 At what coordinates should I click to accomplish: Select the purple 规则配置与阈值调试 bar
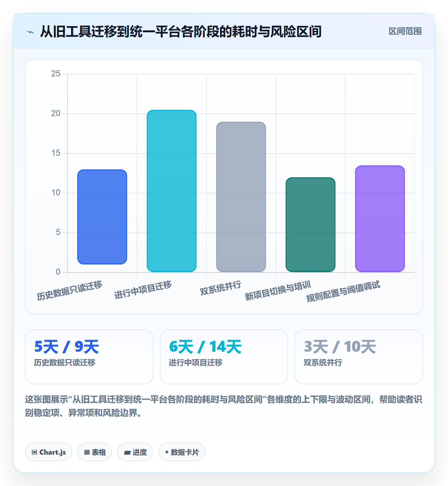coord(380,219)
